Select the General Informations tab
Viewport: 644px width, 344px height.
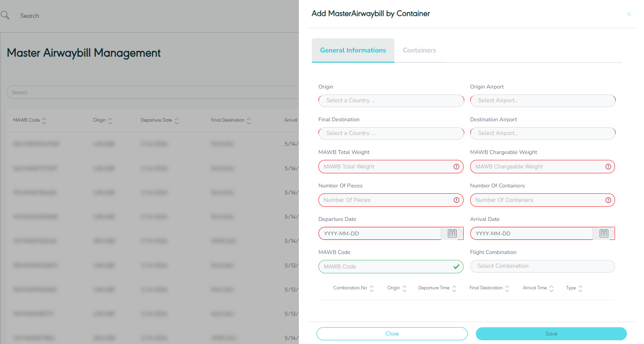353,51
